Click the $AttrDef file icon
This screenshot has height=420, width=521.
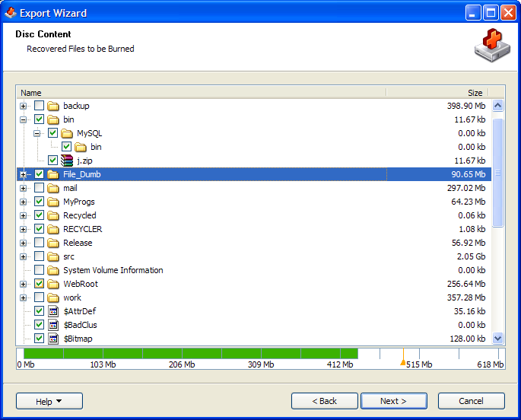(x=53, y=311)
